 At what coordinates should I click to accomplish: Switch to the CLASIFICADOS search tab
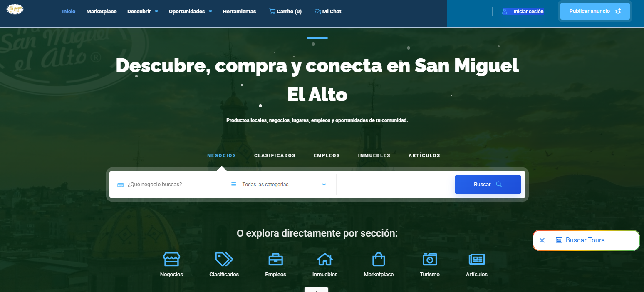275,155
